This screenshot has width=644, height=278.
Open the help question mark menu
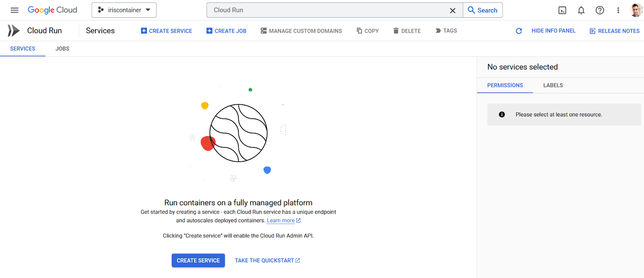pos(600,10)
